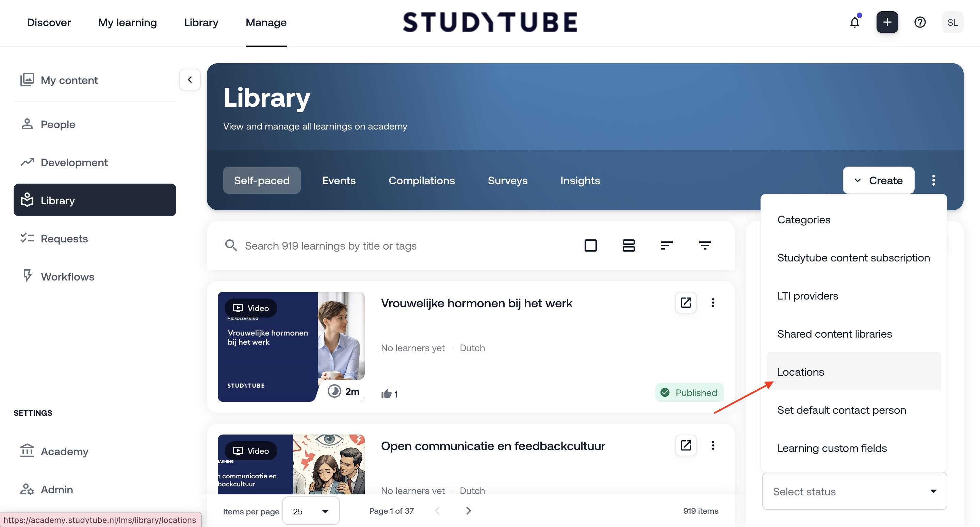The height and width of the screenshot is (527, 980).
Task: Collapse the sidebar with the chevron button
Action: coord(190,80)
